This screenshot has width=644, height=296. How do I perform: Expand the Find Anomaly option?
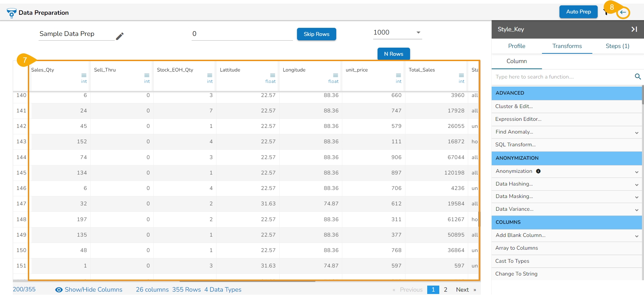point(636,133)
